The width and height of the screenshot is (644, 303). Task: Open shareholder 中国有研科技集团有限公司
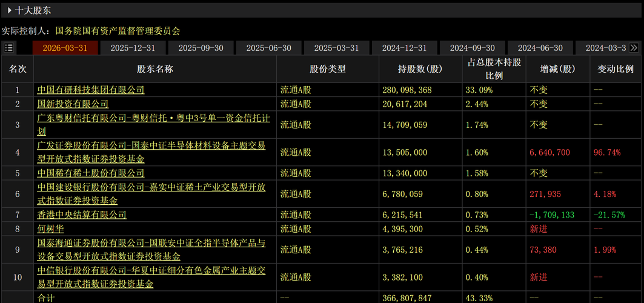click(x=91, y=90)
